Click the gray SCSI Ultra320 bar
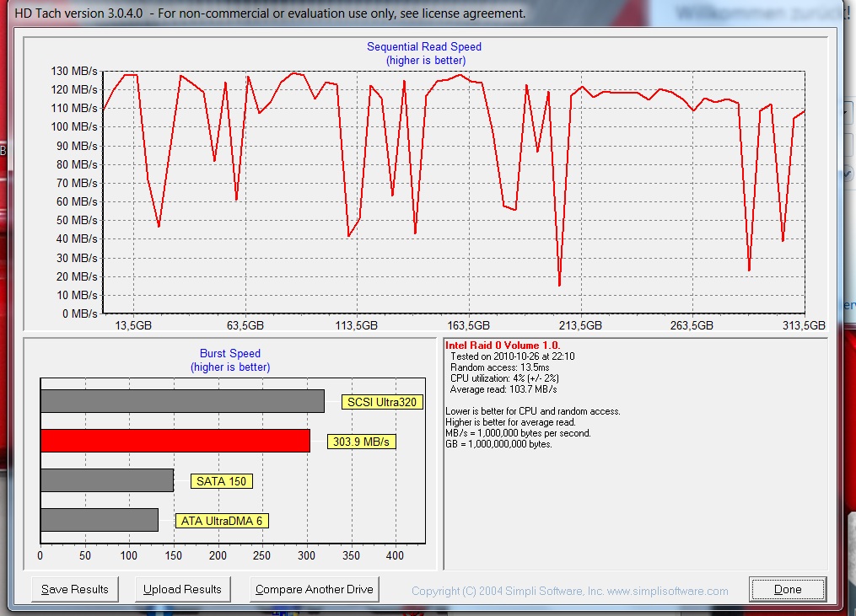 182,401
